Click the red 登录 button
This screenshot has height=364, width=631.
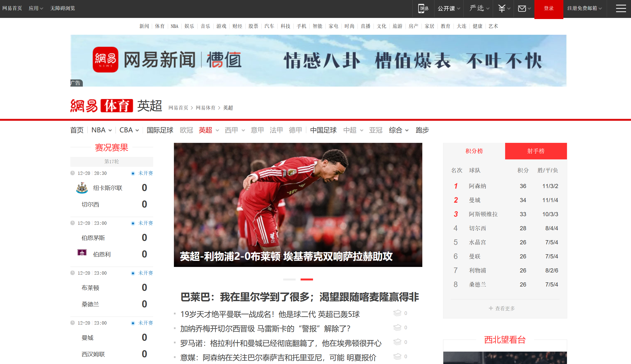click(548, 9)
